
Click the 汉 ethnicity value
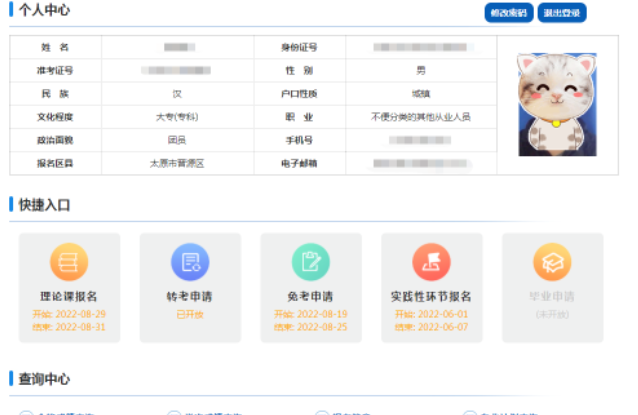click(x=177, y=94)
